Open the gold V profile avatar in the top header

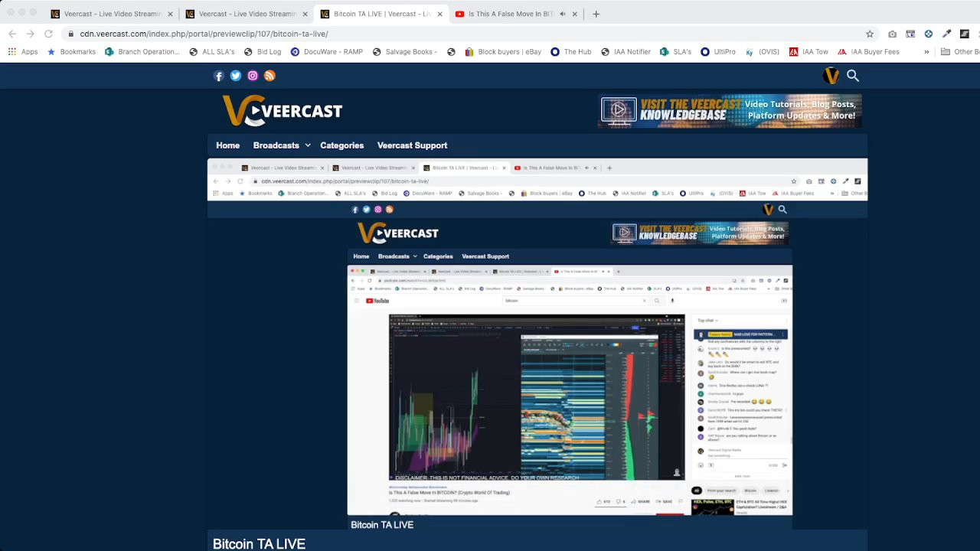[x=831, y=76]
